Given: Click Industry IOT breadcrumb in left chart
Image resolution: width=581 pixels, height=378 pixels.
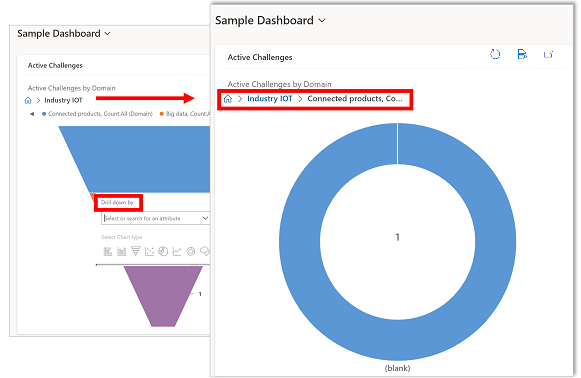Looking at the screenshot, I should 63,100.
